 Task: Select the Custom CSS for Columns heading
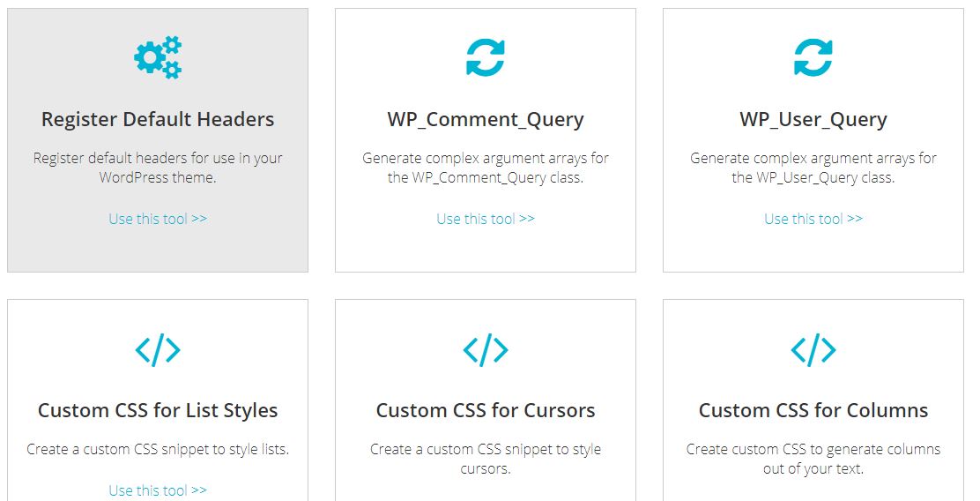click(813, 410)
